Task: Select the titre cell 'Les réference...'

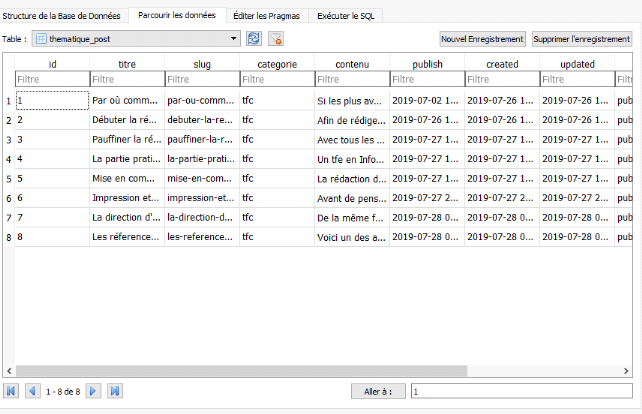Action: (x=127, y=237)
